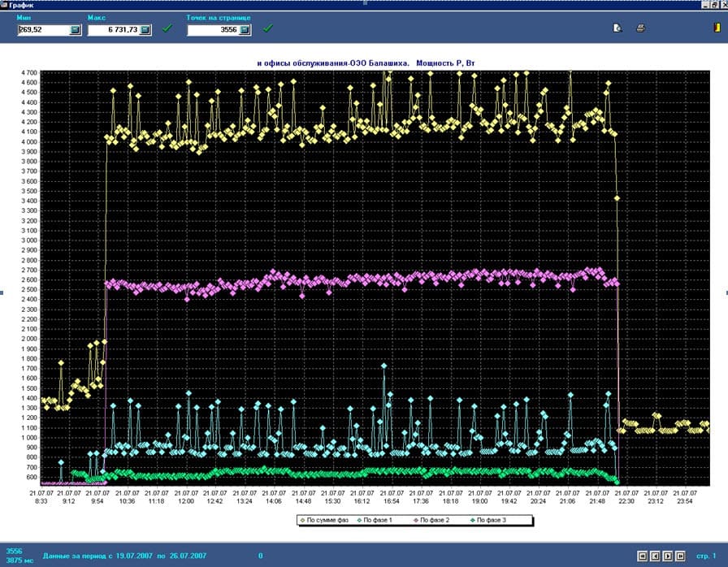Click the '19.07.2007' period start date
Image resolution: width=728 pixels, height=567 pixels.
click(x=134, y=556)
